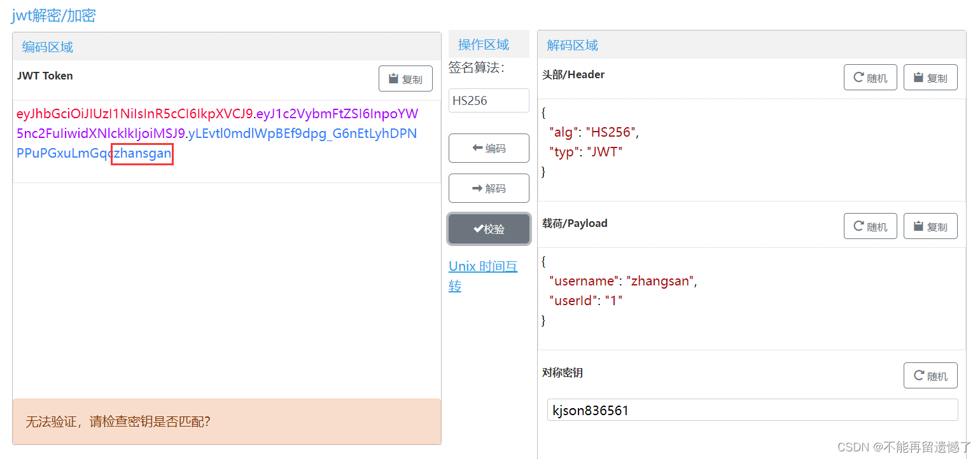Click the jwt解密/加密 page title
This screenshot has height=459, width=980.
53,15
